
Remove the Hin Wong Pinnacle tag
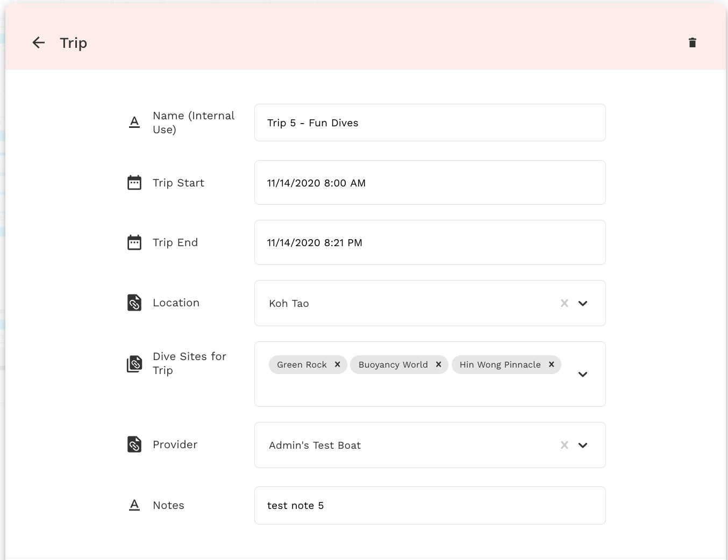point(552,364)
